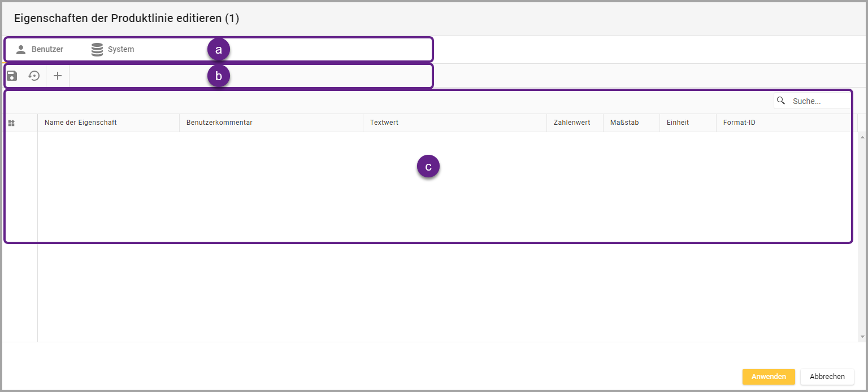Viewport: 868px width, 392px height.
Task: Click the vertical scrollbar track
Action: 862,237
